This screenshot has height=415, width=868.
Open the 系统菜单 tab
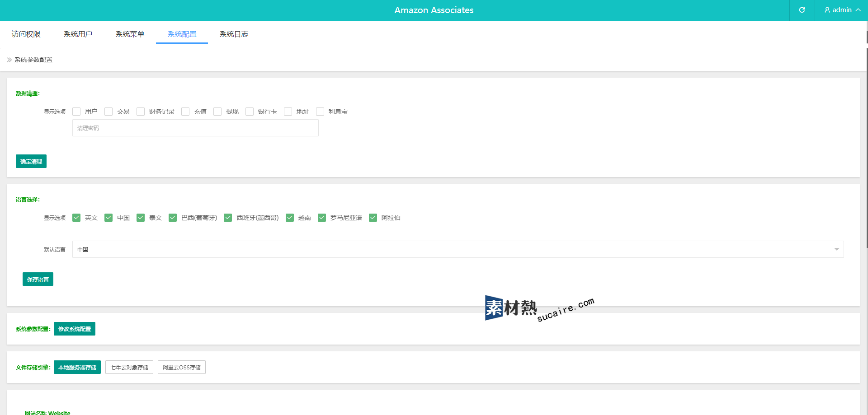[x=130, y=34]
